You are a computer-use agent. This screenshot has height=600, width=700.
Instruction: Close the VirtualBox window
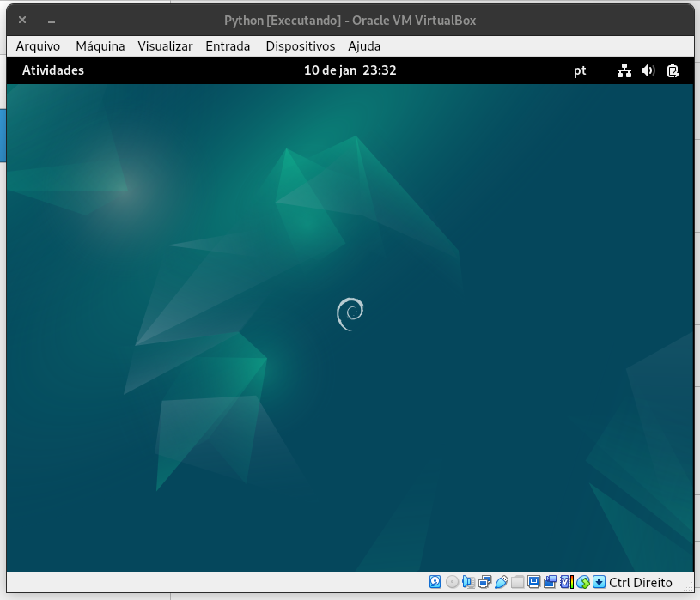click(22, 20)
